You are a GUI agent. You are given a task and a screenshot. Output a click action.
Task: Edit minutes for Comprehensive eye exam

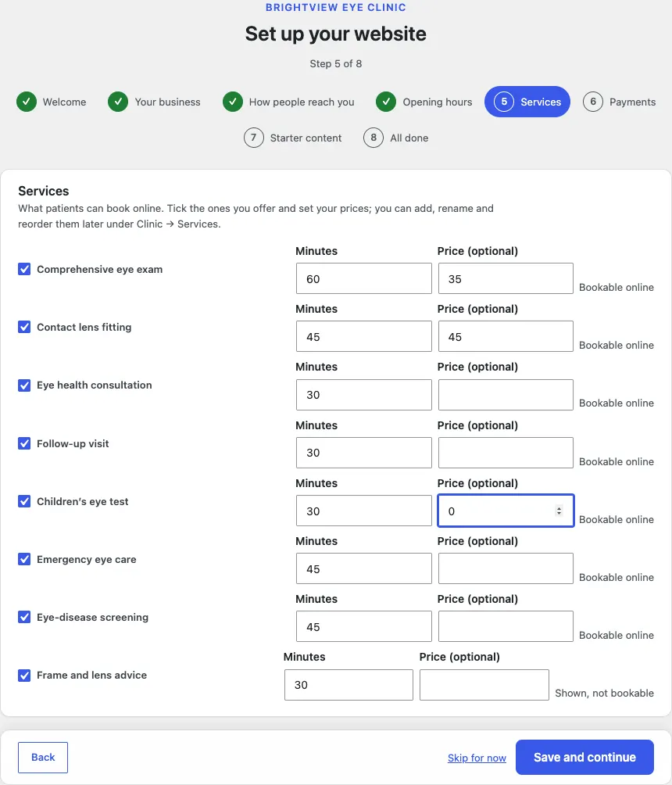364,278
